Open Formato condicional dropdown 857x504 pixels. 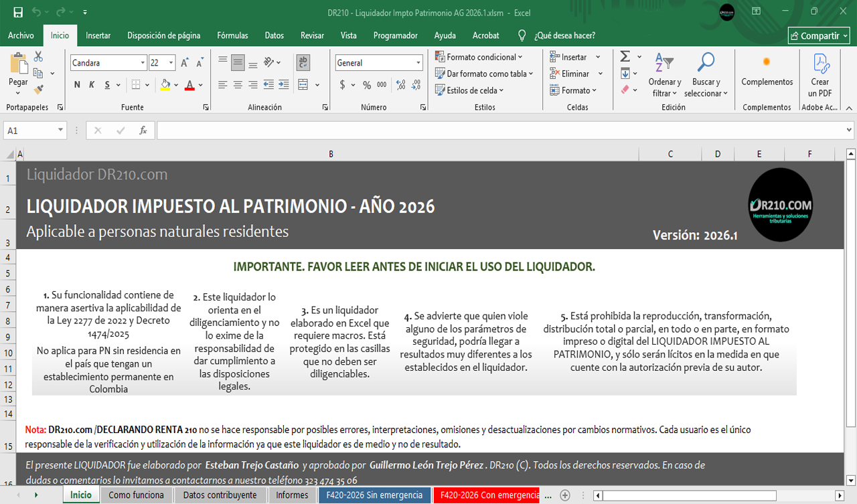(478, 57)
